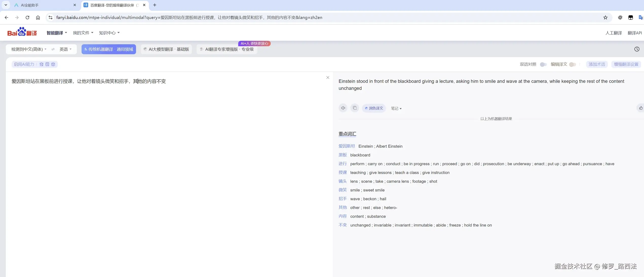Click the thumbs-up icon on the translation
Screen dimensions: 644x277
point(641,108)
